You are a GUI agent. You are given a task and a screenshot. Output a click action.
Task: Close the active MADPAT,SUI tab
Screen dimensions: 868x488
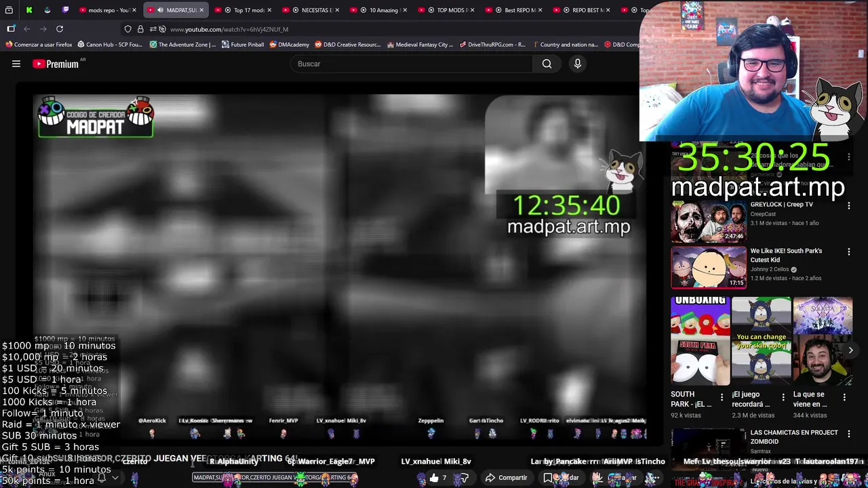pyautogui.click(x=201, y=10)
